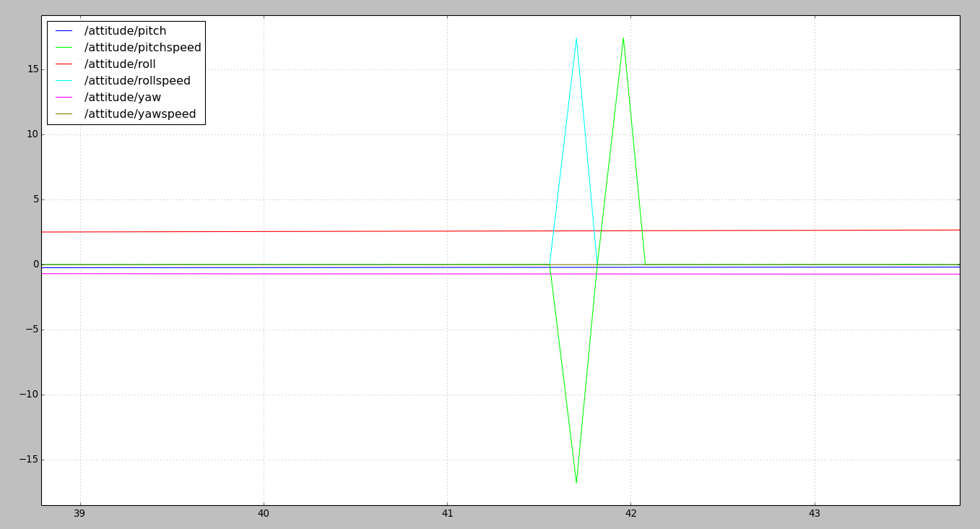Click the /attitude/roll legend label
The width and height of the screenshot is (980, 529).
pos(120,64)
